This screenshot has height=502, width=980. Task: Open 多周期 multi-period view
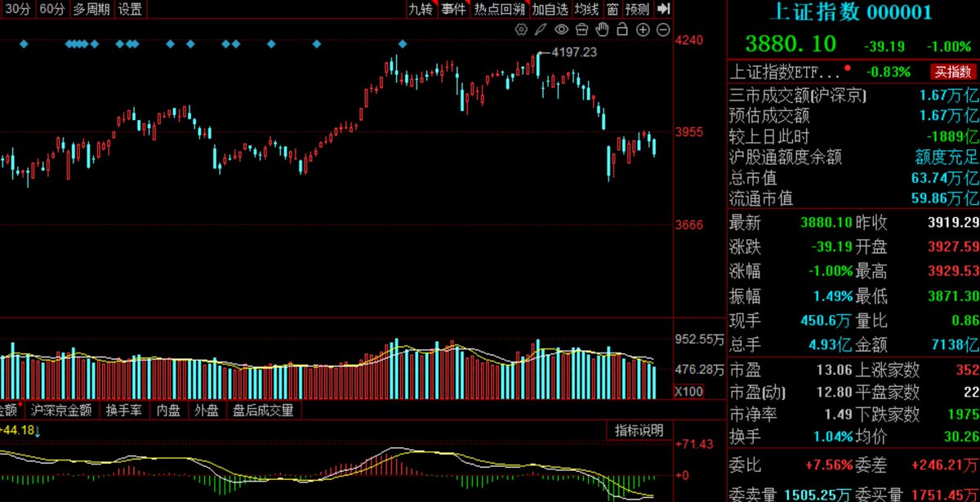coord(91,9)
